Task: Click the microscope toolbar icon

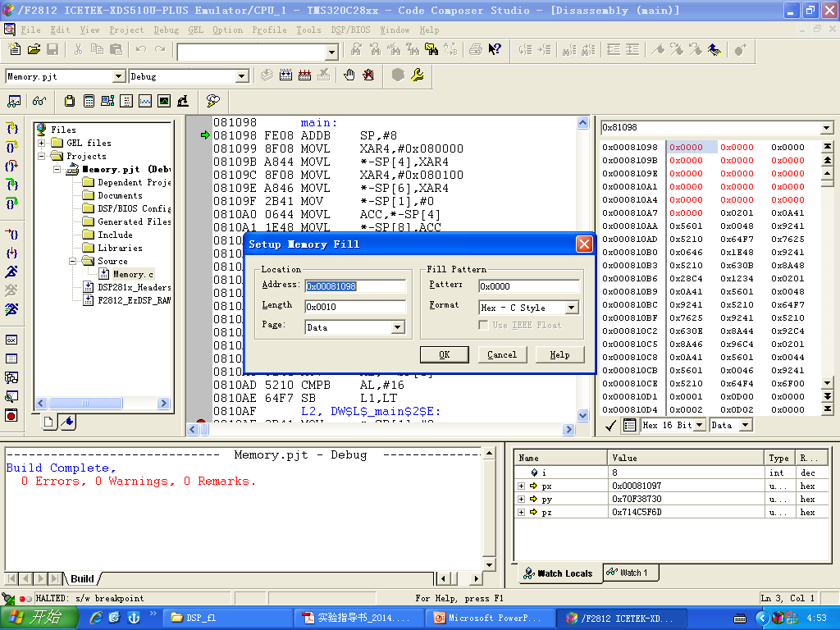Action: [x=183, y=101]
